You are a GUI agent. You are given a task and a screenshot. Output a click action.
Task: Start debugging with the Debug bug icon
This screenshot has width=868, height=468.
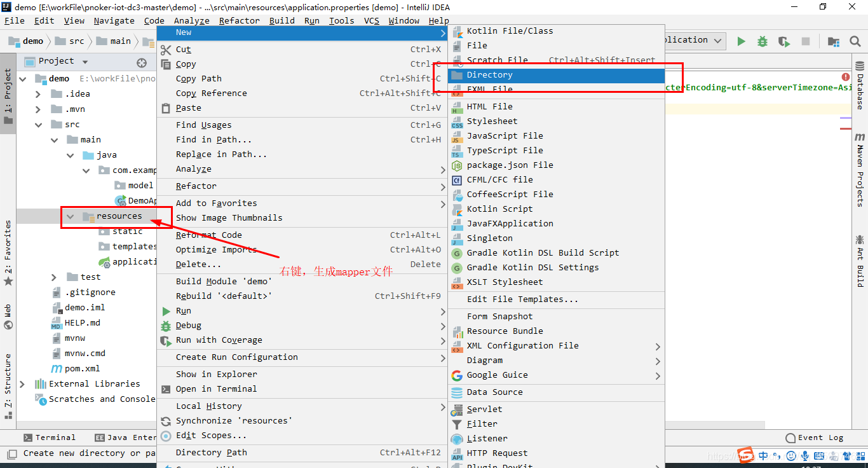click(x=762, y=41)
